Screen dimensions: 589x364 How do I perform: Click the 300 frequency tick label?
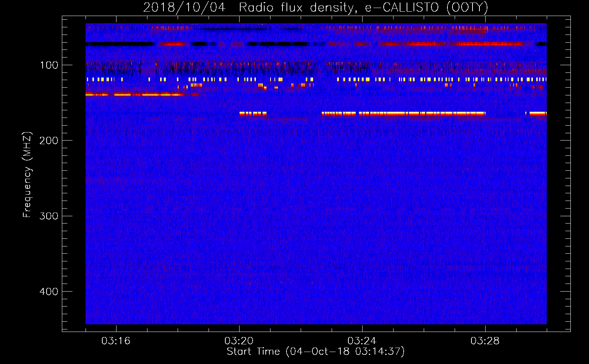click(x=49, y=216)
